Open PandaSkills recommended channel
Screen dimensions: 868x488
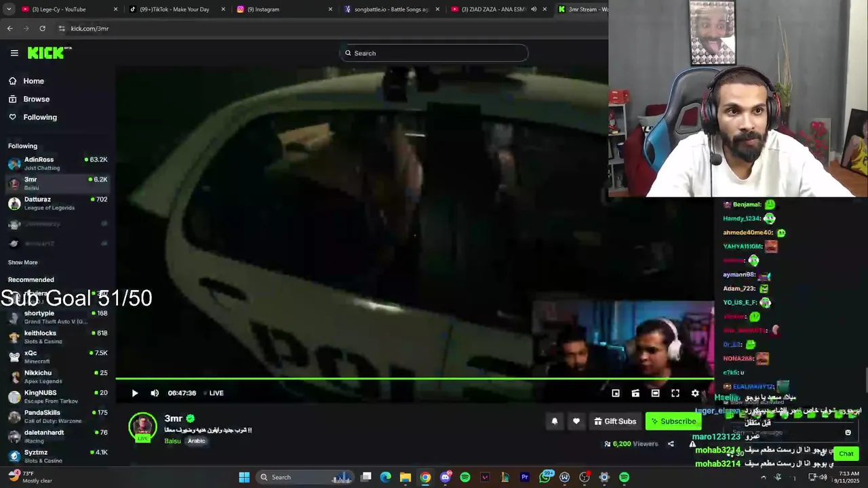pos(58,416)
